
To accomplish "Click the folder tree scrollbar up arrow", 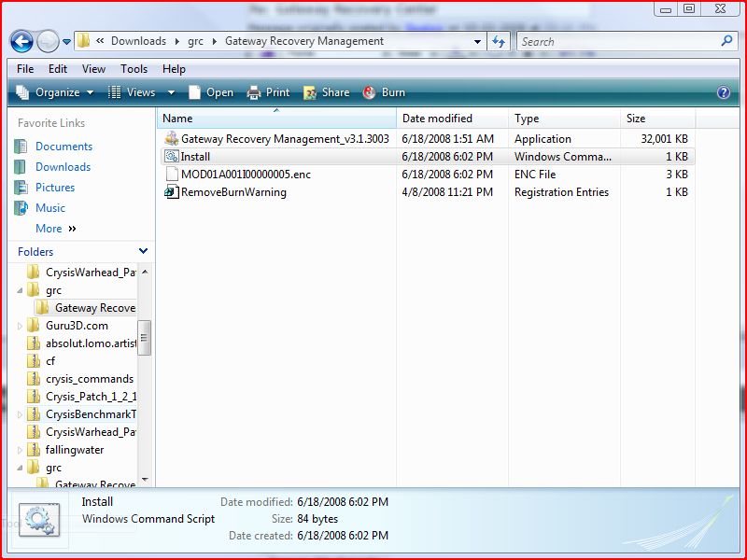I will coord(145,272).
